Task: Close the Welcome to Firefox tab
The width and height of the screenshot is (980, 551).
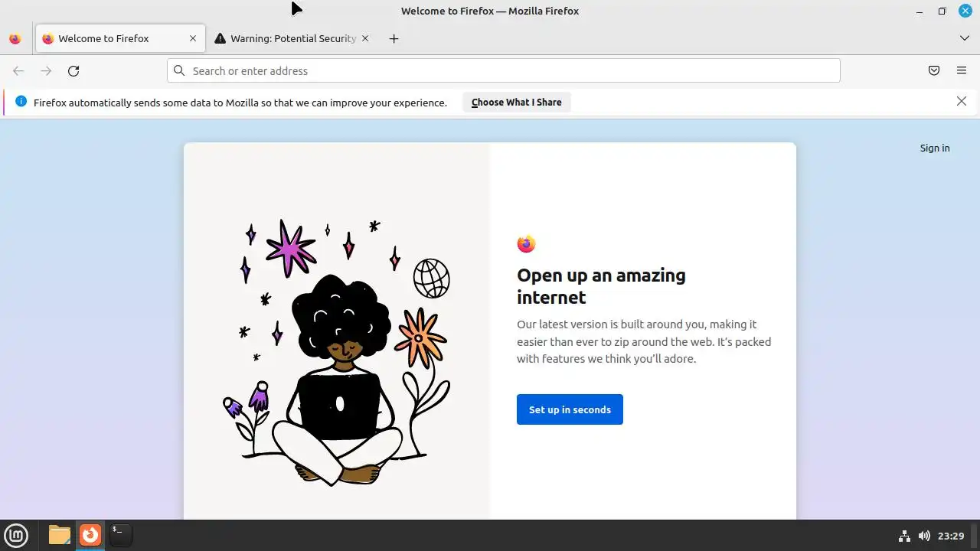Action: (x=193, y=38)
